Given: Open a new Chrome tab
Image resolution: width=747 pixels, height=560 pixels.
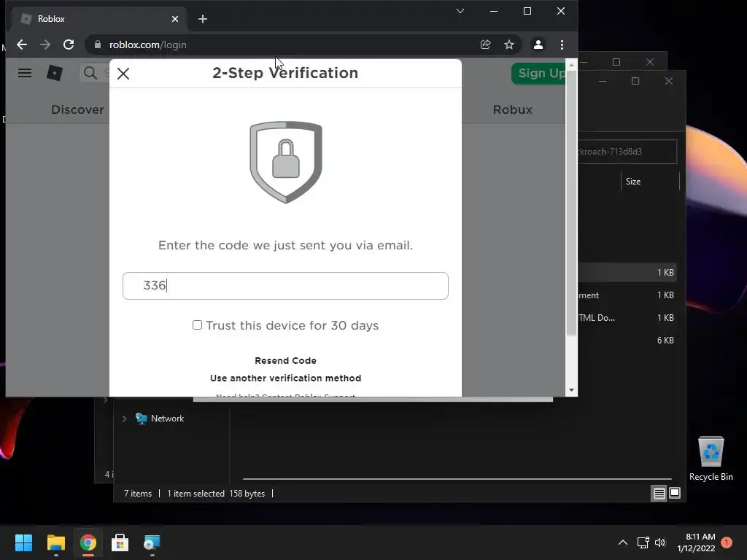Looking at the screenshot, I should click(203, 19).
